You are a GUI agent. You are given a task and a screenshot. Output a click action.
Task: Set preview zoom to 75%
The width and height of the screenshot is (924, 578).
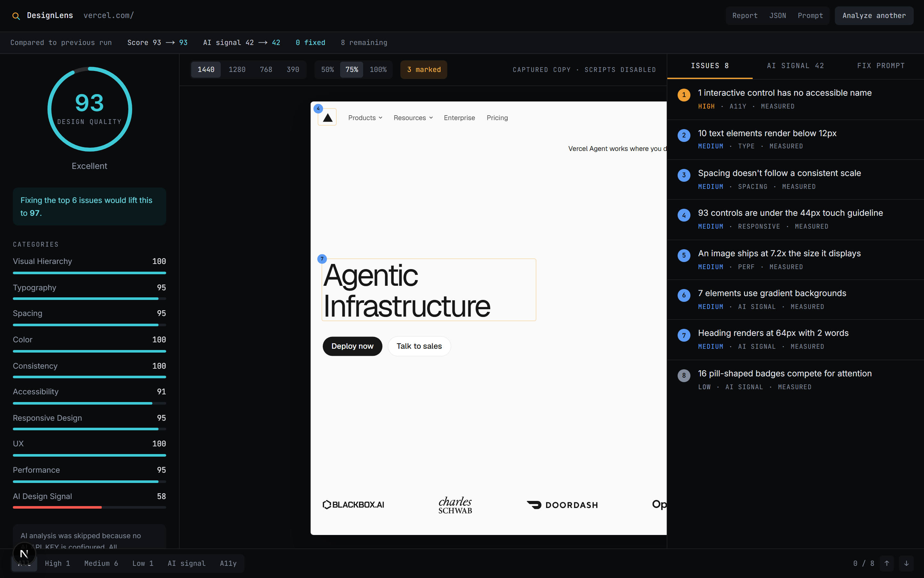coord(352,70)
